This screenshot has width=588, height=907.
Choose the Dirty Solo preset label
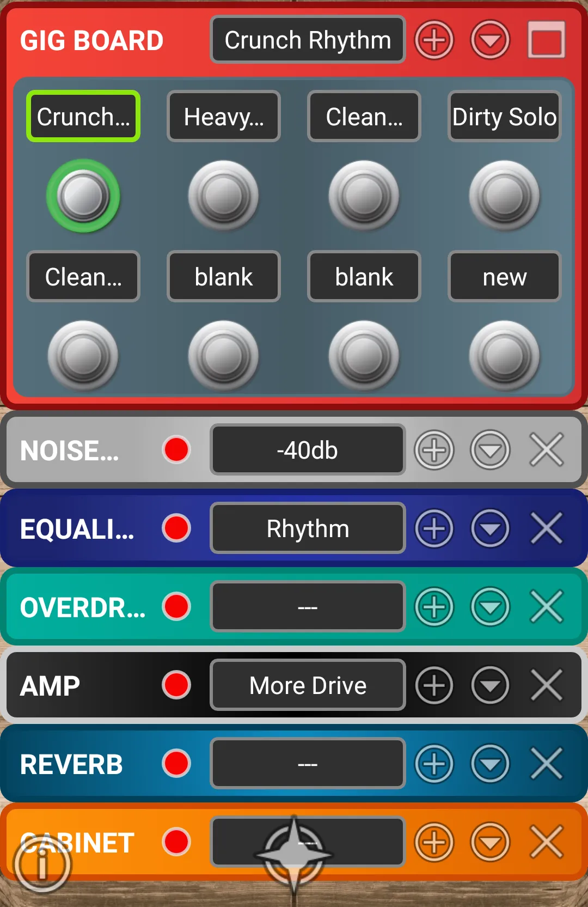(505, 117)
